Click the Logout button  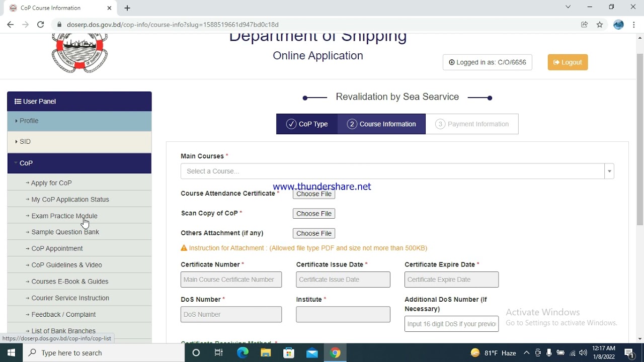(568, 62)
